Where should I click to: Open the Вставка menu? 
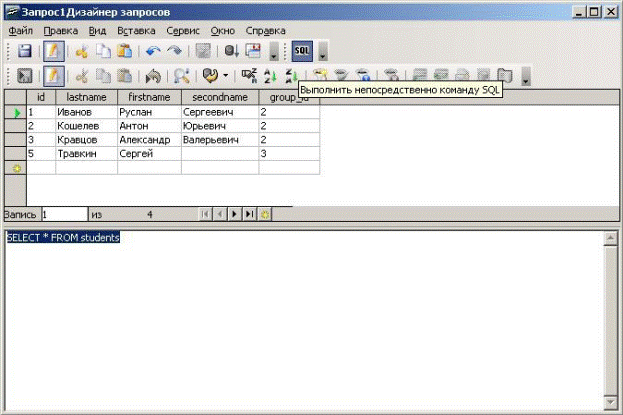click(x=136, y=31)
